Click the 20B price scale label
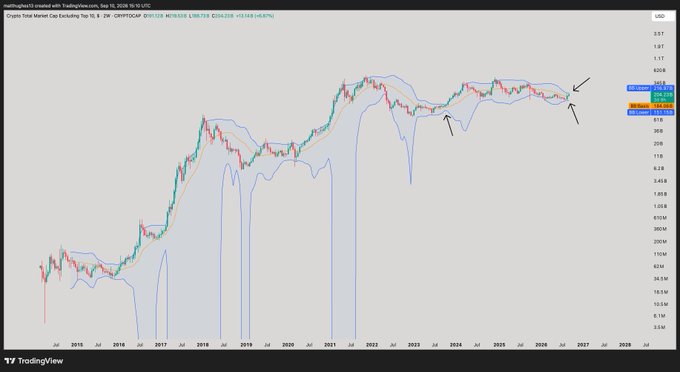Screen dimensions: 680x372 coord(658,144)
